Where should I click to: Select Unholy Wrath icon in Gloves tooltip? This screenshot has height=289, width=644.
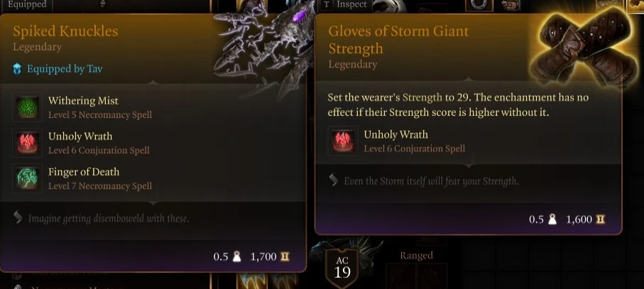(342, 141)
